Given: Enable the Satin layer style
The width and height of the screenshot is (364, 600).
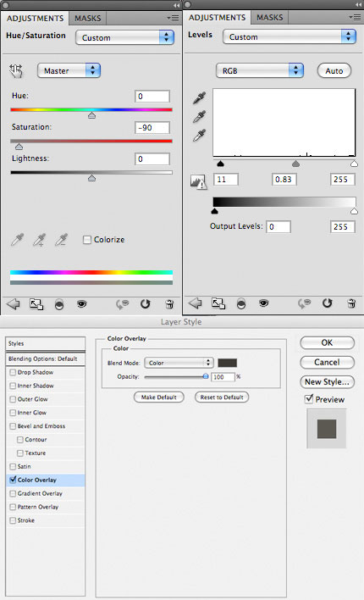Looking at the screenshot, I should (13, 466).
